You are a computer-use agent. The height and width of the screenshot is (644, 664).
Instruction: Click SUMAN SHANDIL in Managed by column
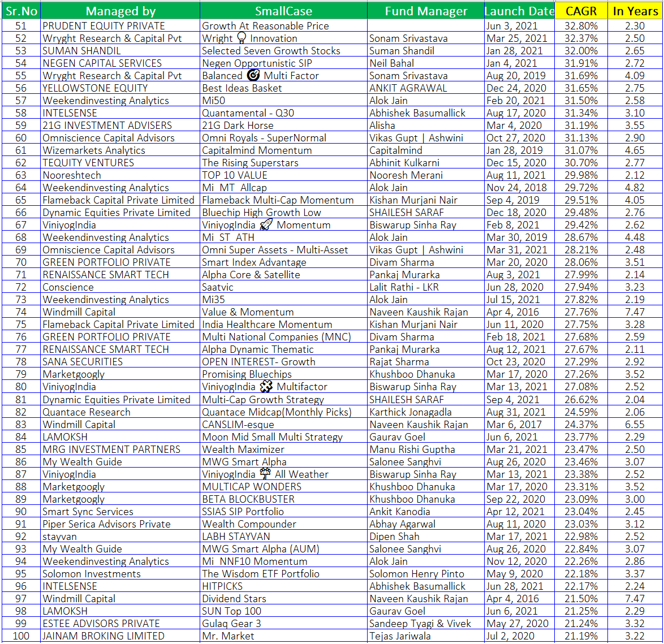click(x=120, y=51)
